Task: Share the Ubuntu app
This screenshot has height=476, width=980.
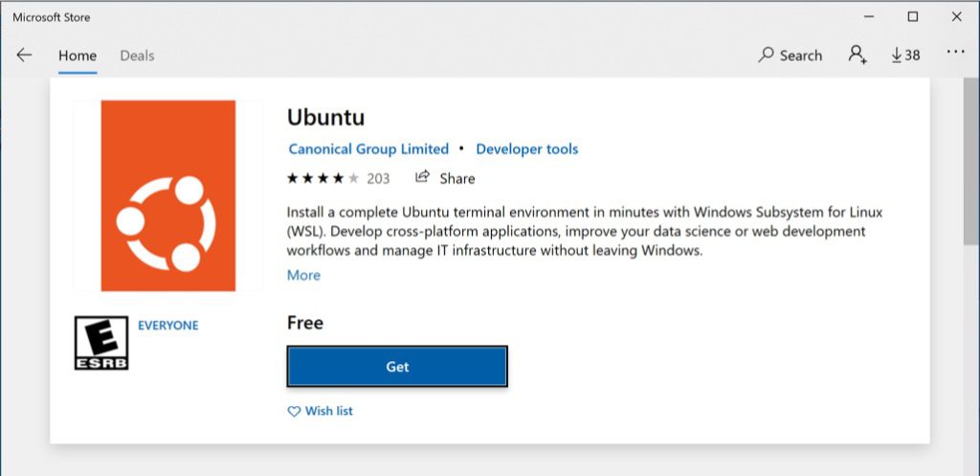Action: pos(445,178)
